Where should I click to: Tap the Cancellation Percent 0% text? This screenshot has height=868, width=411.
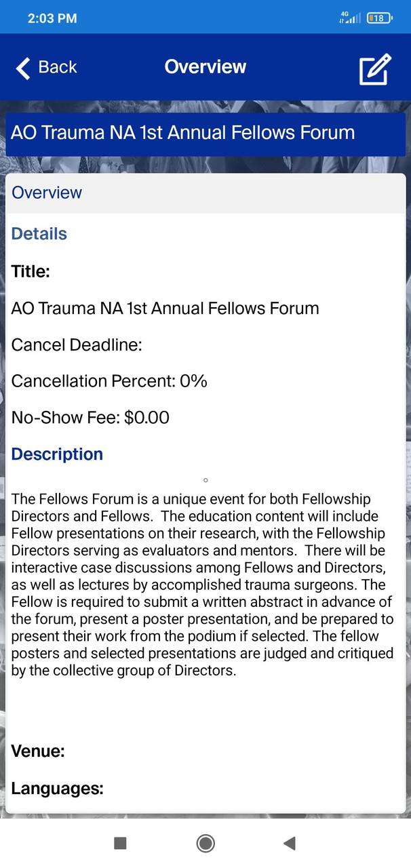(108, 380)
